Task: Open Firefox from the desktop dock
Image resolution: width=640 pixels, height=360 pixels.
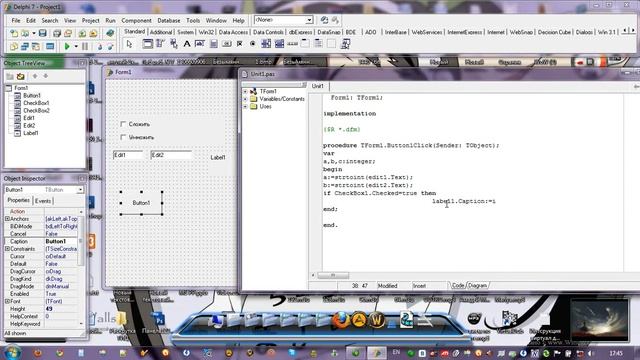Action: 340,320
